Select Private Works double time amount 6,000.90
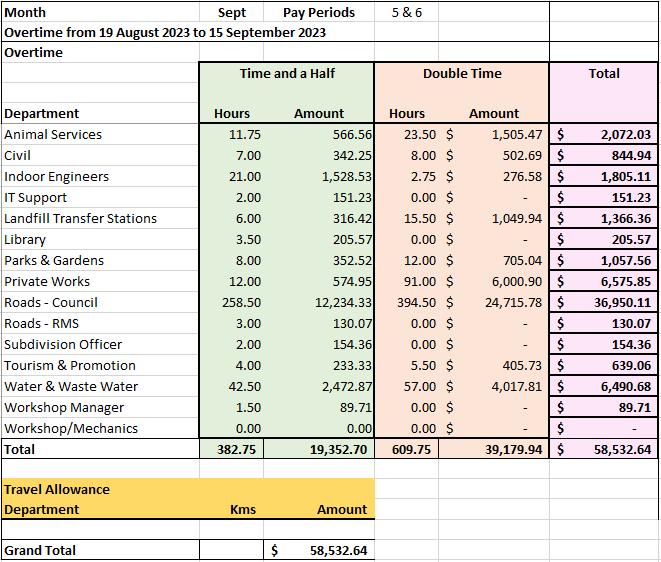661x562 pixels. pos(494,281)
